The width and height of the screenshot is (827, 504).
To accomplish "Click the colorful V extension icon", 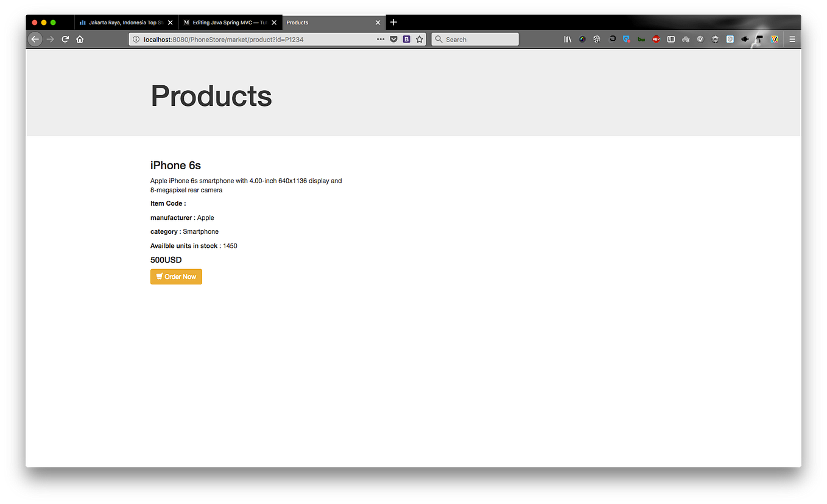I will (x=775, y=39).
